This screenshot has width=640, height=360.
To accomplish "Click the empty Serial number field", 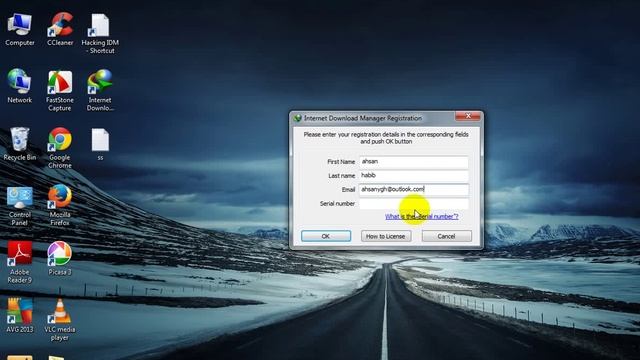I will tap(413, 204).
